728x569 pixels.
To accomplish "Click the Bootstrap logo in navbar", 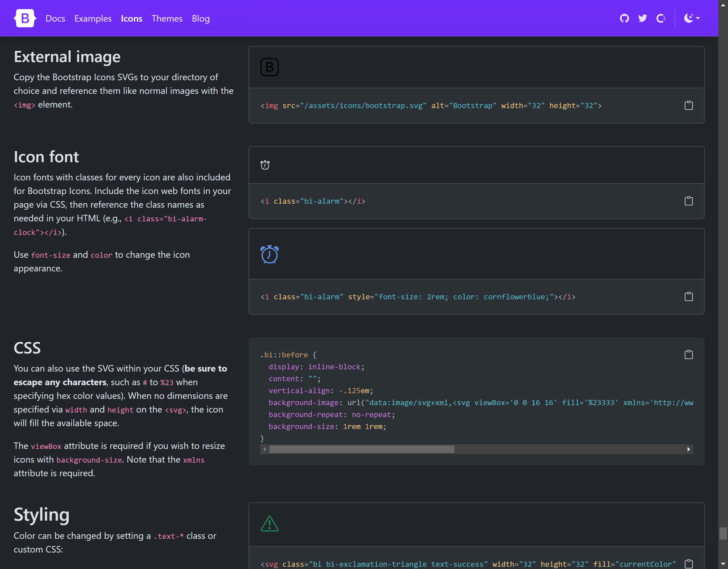I will coord(25,18).
